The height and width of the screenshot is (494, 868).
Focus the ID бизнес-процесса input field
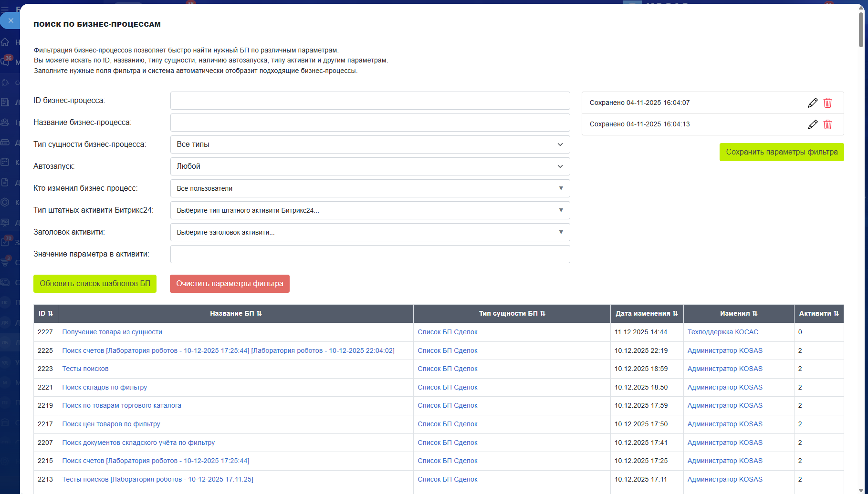(x=370, y=101)
